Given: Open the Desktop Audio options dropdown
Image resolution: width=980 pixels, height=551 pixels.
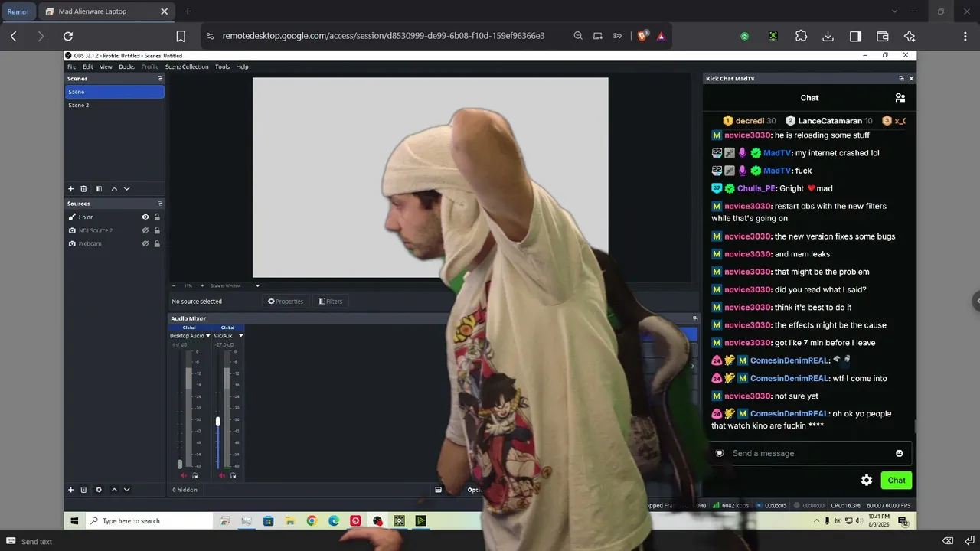Looking at the screenshot, I should pos(208,336).
